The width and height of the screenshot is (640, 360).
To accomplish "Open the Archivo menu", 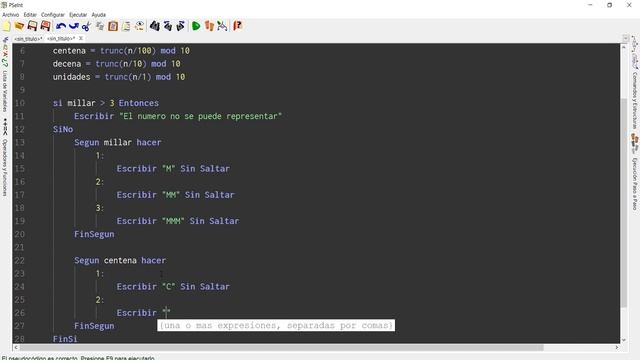I will coord(11,15).
